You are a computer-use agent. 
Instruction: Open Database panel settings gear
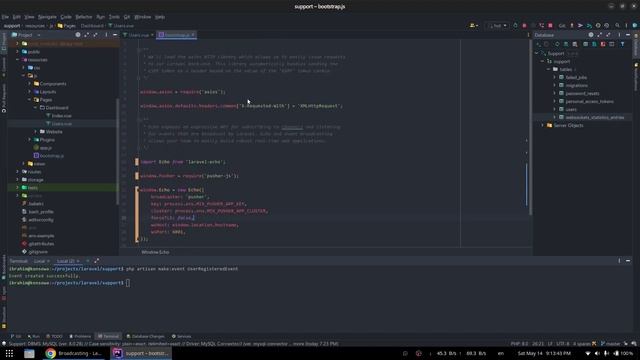(x=591, y=35)
